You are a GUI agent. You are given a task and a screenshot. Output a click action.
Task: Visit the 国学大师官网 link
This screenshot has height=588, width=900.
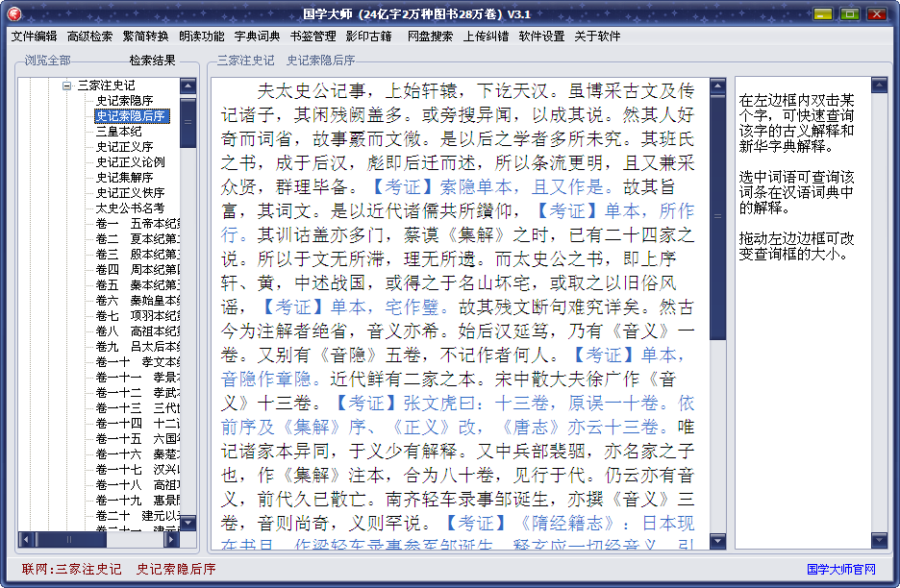[x=841, y=569]
